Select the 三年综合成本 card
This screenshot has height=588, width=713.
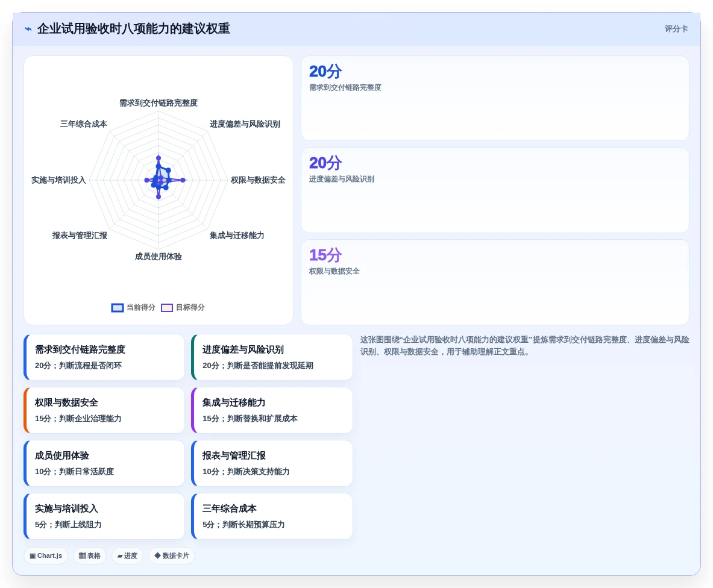click(x=272, y=516)
